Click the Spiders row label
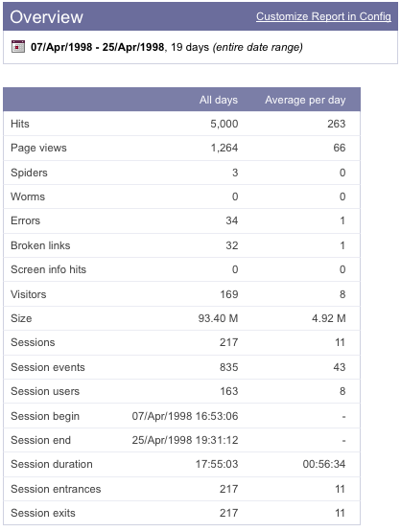This screenshot has width=401, height=532. (x=29, y=173)
